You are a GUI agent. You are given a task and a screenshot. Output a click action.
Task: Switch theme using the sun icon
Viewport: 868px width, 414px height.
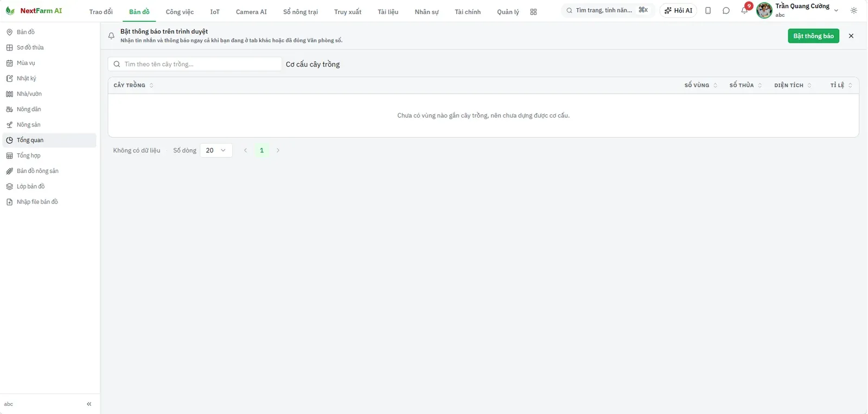click(x=854, y=11)
